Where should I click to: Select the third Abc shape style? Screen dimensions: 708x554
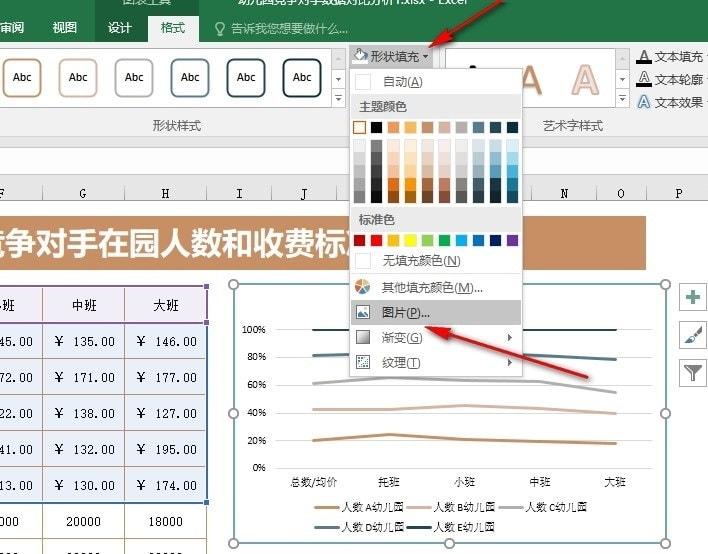[x=134, y=78]
